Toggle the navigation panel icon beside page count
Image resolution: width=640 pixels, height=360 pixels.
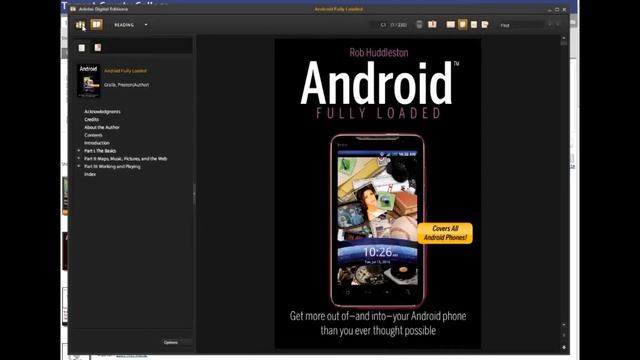tap(419, 25)
